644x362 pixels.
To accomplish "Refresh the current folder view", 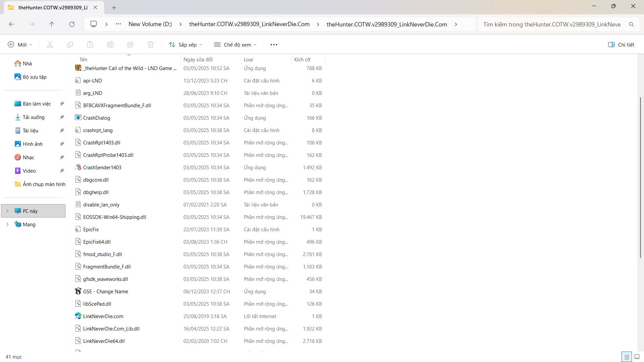I will 72,24.
